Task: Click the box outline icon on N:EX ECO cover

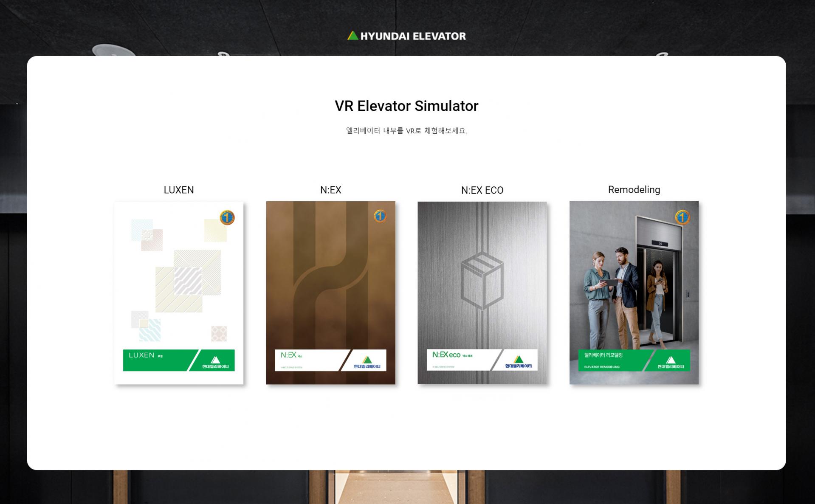Action: pyautogui.click(x=482, y=280)
